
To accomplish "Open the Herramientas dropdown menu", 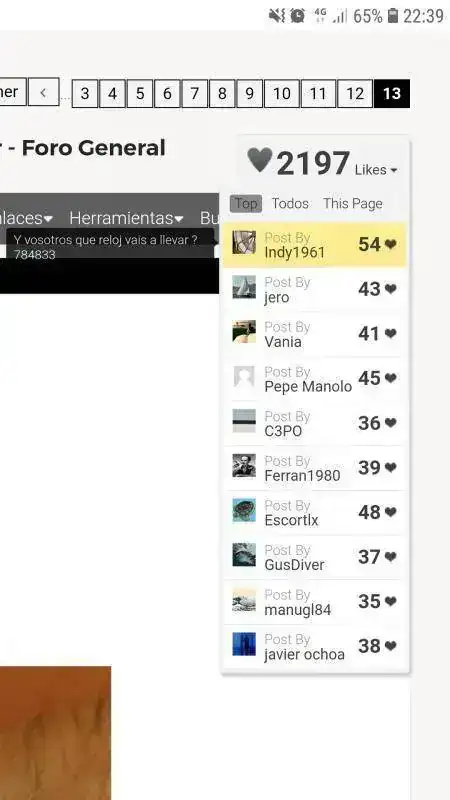I will (x=126, y=218).
